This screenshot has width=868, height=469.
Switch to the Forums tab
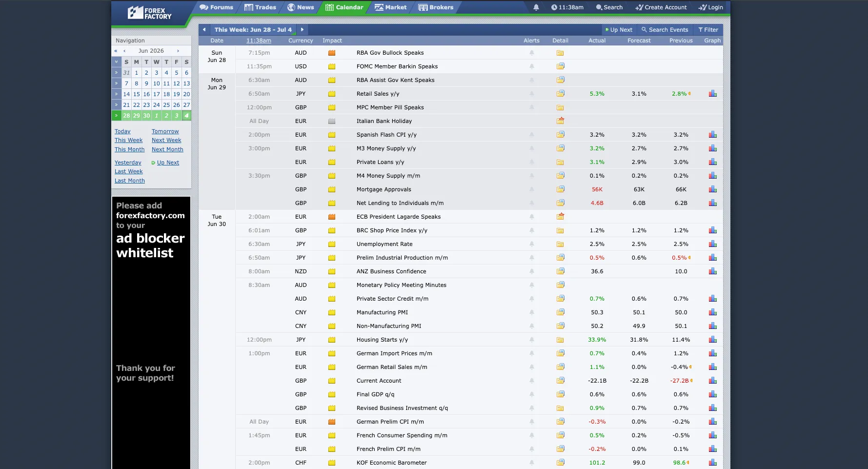(216, 7)
